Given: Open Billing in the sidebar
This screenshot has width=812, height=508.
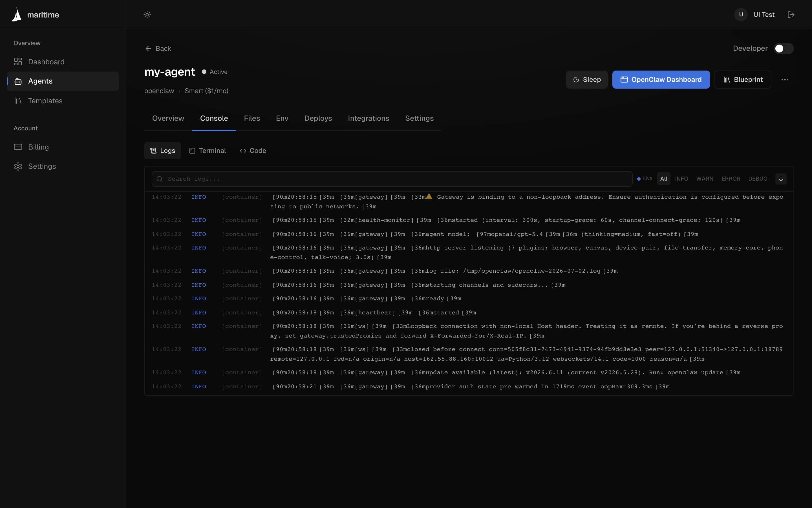Looking at the screenshot, I should click(63, 147).
